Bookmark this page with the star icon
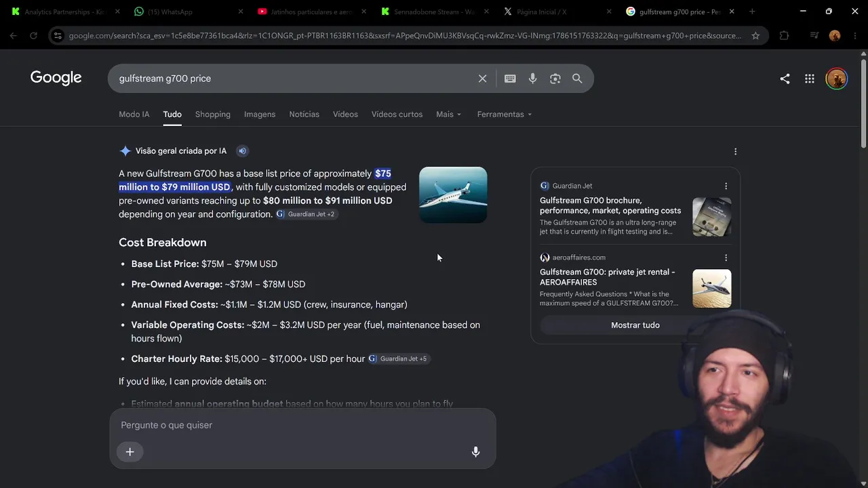The width and height of the screenshot is (868, 488). coord(755,36)
